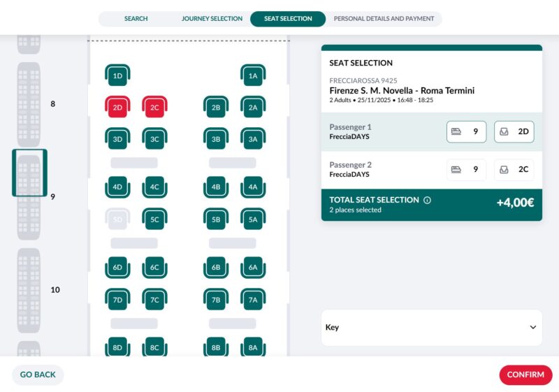
Task: Choose seat 7C on the seat map
Action: (x=154, y=300)
